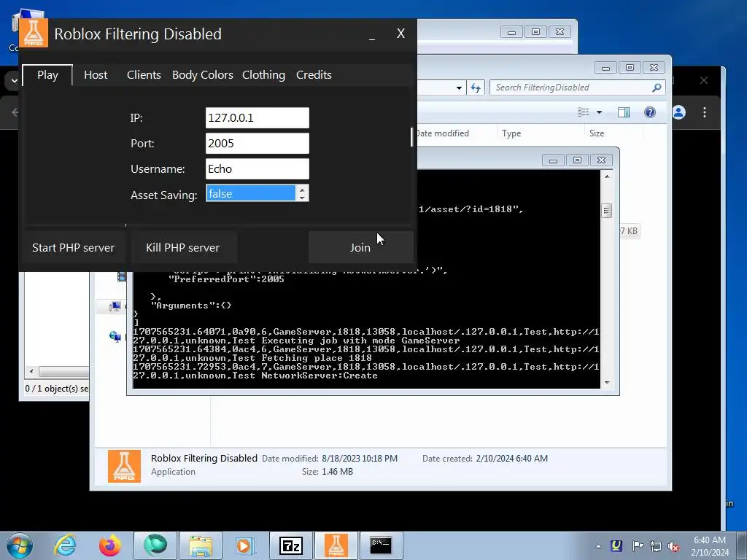The width and height of the screenshot is (747, 560).
Task: Open the Credits tab
Action: coord(314,75)
